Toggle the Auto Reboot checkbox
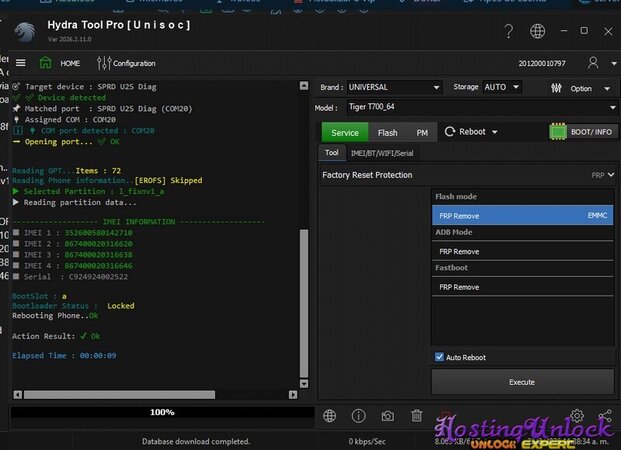Viewport: 621px width, 450px height. pos(439,357)
